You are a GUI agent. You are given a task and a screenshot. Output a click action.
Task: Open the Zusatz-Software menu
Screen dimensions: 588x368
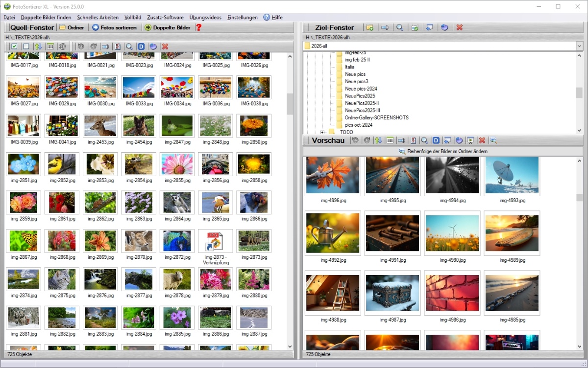coord(165,17)
